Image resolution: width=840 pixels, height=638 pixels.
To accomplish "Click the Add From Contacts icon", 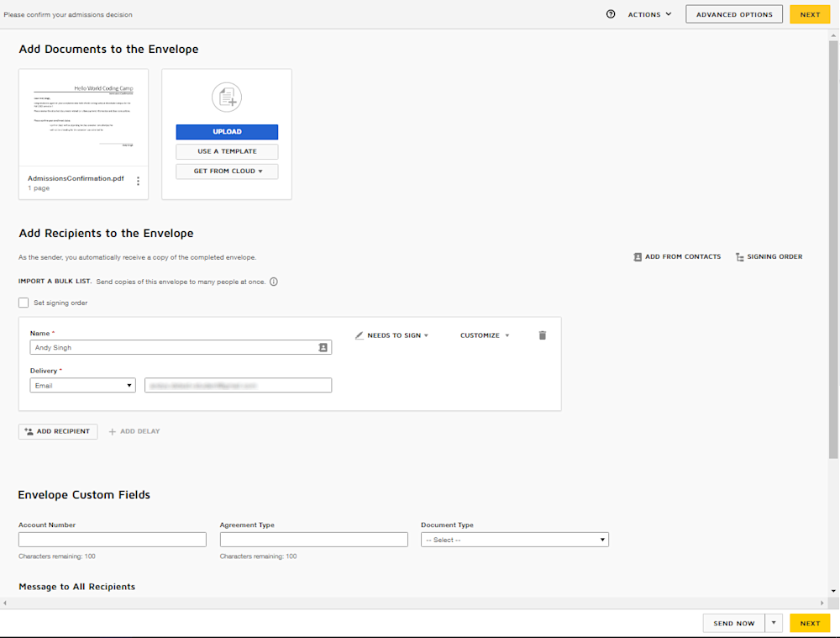I will coord(638,256).
